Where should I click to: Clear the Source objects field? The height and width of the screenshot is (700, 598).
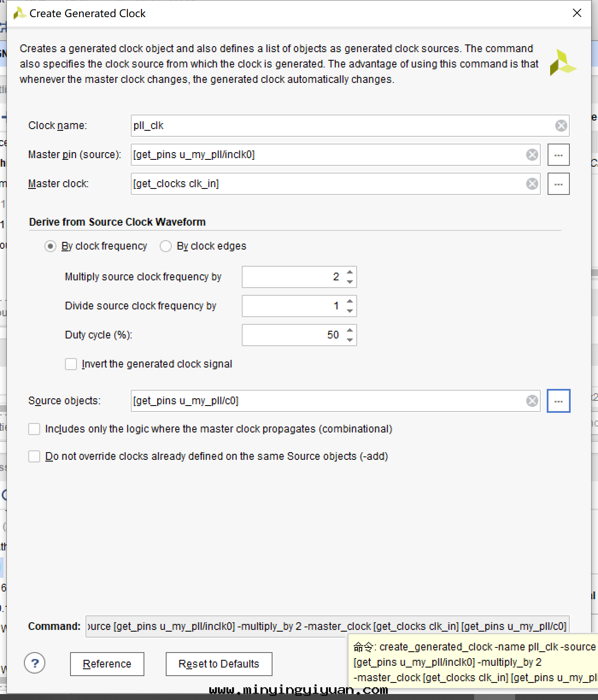(532, 401)
